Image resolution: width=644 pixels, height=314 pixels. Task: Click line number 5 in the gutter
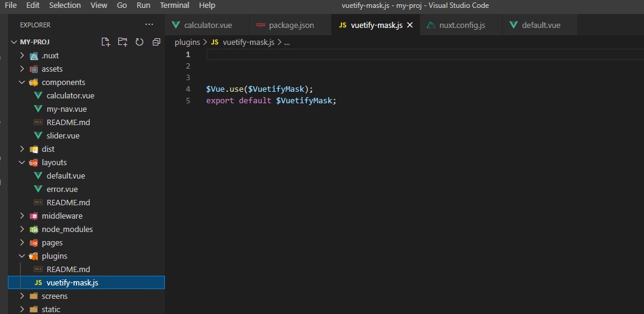point(188,100)
